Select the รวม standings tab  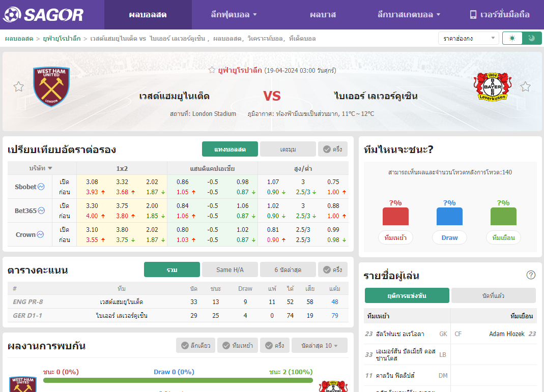171,269
